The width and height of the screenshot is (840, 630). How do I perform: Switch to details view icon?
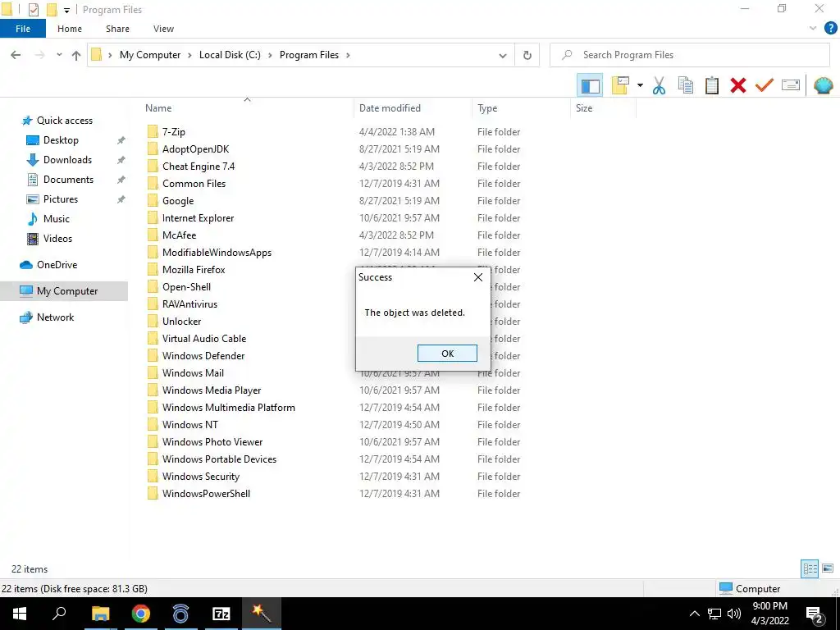(x=810, y=568)
